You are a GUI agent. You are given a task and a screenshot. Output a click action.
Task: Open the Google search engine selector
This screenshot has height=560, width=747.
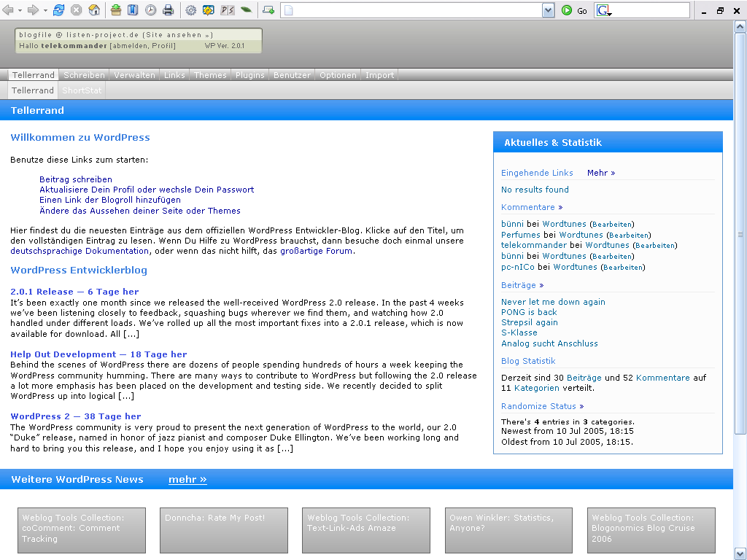click(x=604, y=10)
